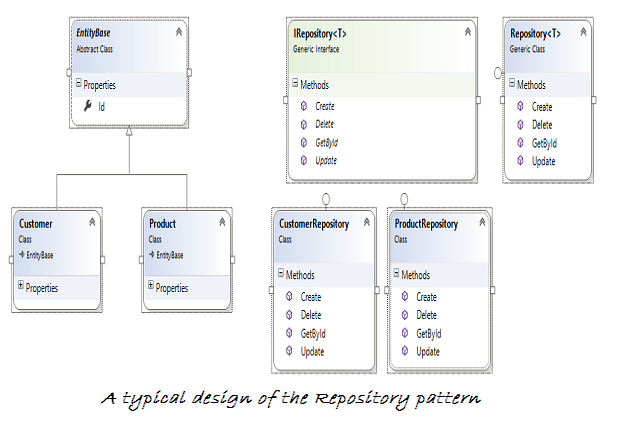This screenshot has height=425, width=620.
Task: Click Update method icon in ProductRepository
Action: click(x=405, y=351)
